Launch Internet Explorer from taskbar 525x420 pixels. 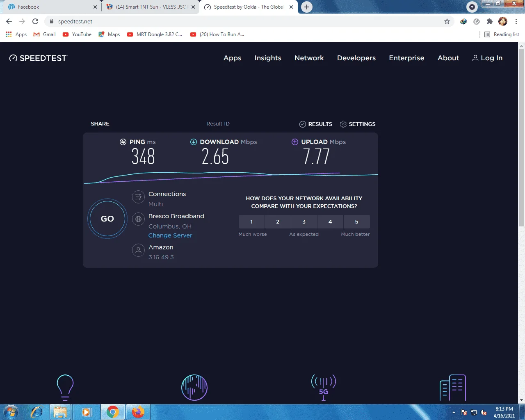click(x=37, y=412)
